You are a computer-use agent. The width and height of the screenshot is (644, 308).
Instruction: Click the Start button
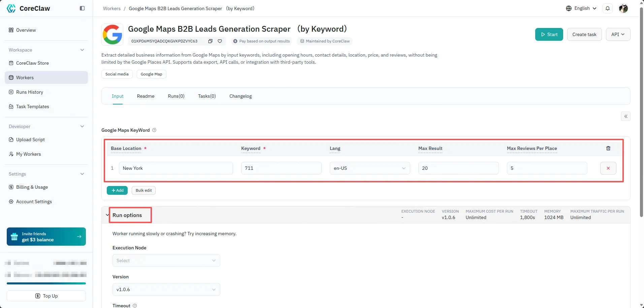pyautogui.click(x=549, y=34)
